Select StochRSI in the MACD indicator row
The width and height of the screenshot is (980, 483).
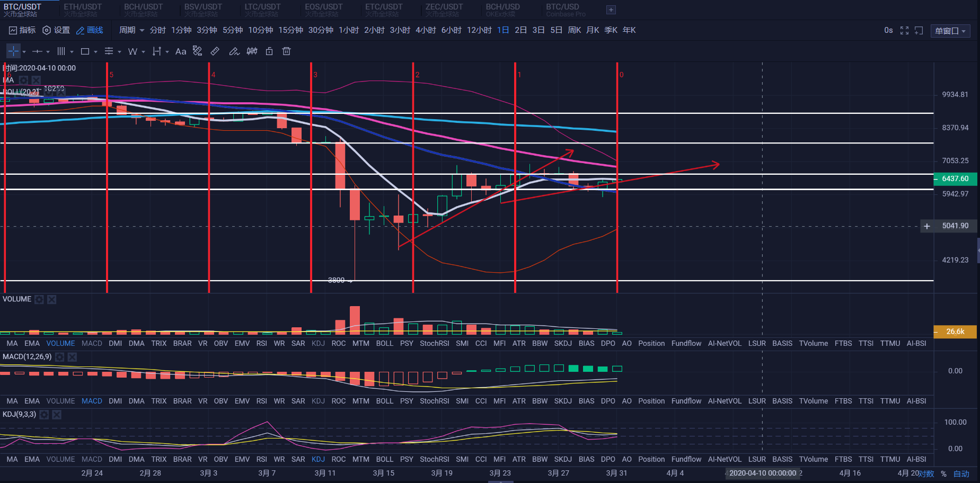coord(435,401)
